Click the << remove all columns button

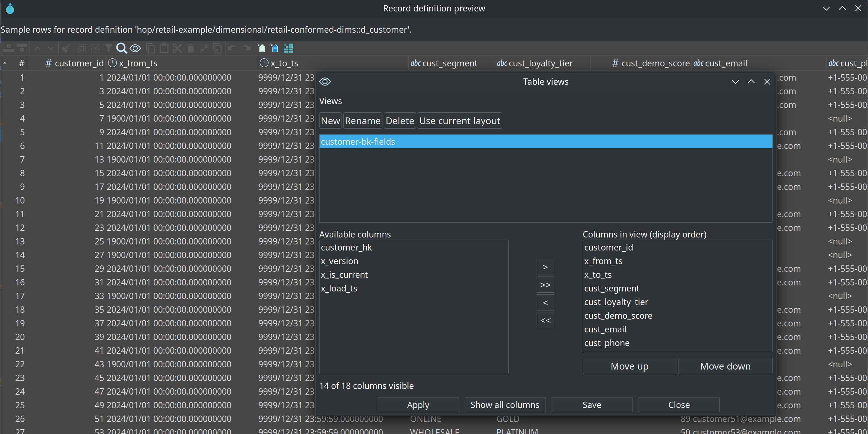[x=545, y=320]
